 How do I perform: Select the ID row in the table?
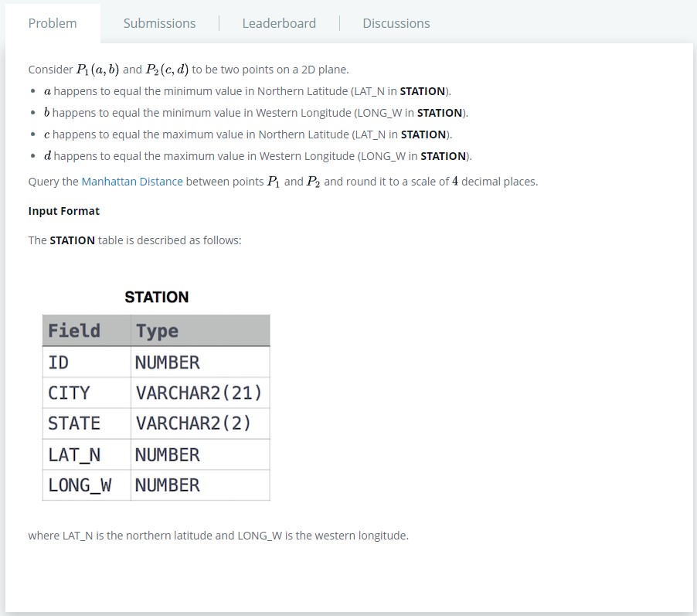(58, 361)
